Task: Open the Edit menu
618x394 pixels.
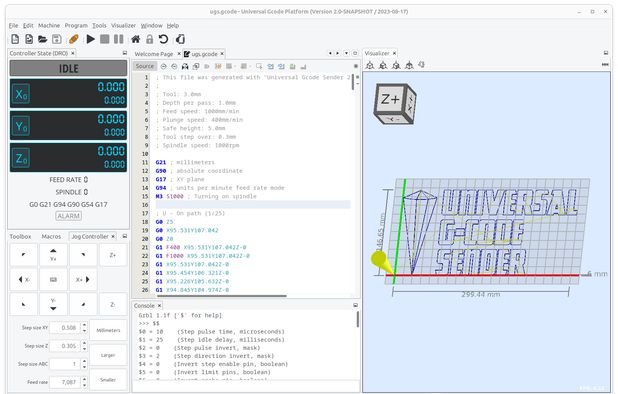Action: [x=28, y=25]
